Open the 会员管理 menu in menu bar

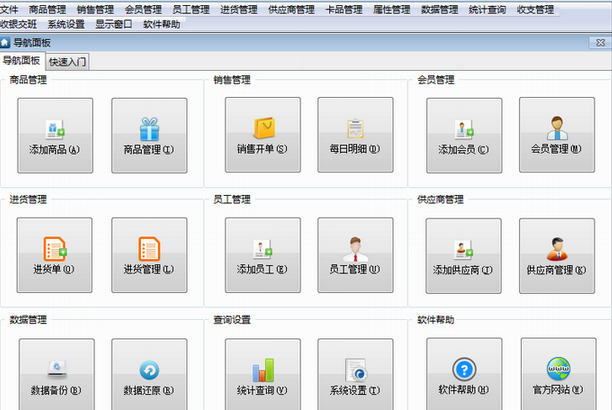[x=143, y=9]
